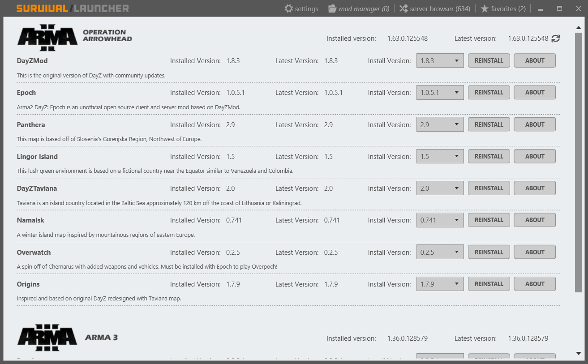Viewport: 588px width, 364px height.
Task: Reinstall Origins
Action: click(489, 284)
